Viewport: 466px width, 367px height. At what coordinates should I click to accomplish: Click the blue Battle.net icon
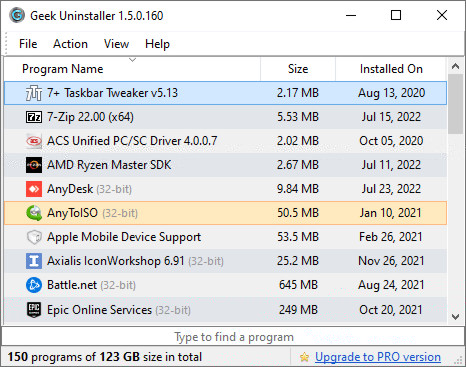tap(34, 285)
